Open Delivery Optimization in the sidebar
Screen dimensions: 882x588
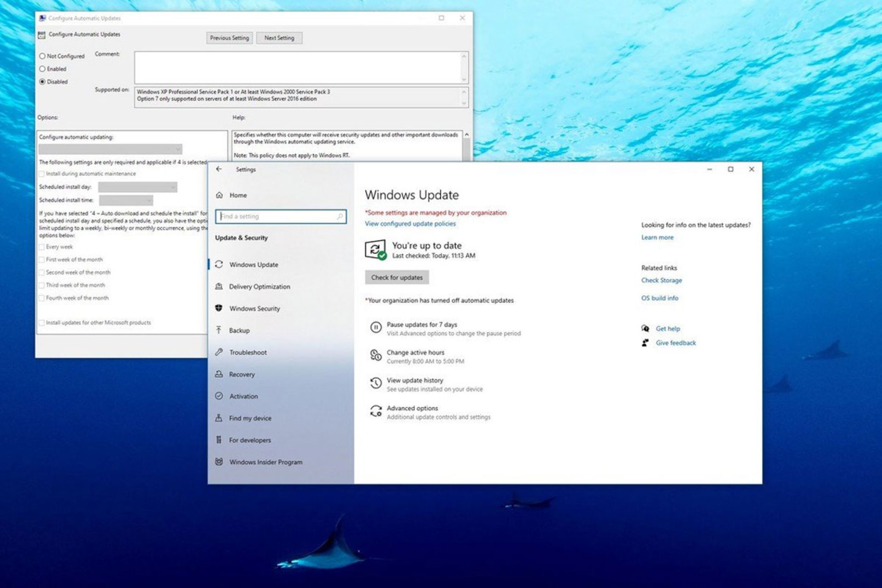[260, 287]
